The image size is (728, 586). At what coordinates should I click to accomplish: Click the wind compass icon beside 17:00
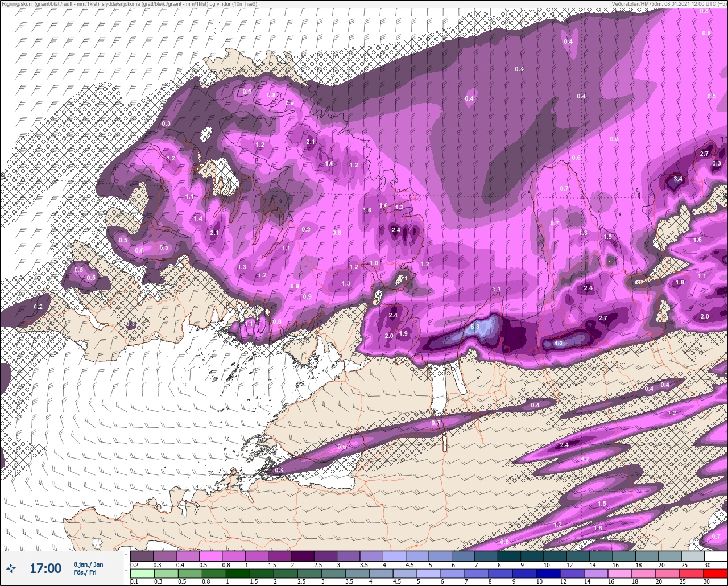[x=11, y=568]
